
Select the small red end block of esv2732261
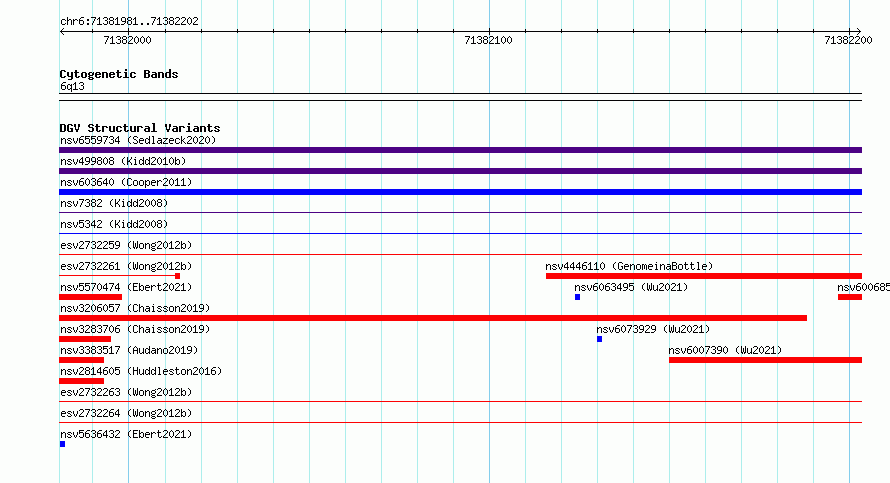(x=178, y=276)
